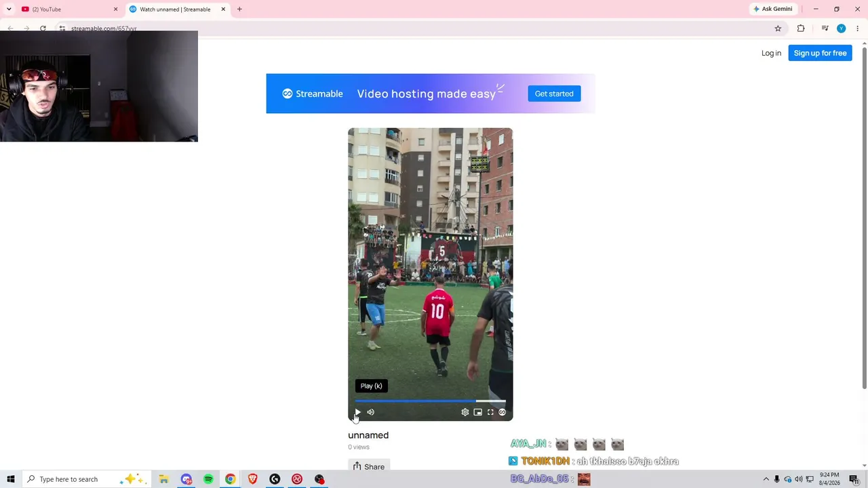868x488 pixels.
Task: Click the Share button below the video
Action: pyautogui.click(x=368, y=466)
